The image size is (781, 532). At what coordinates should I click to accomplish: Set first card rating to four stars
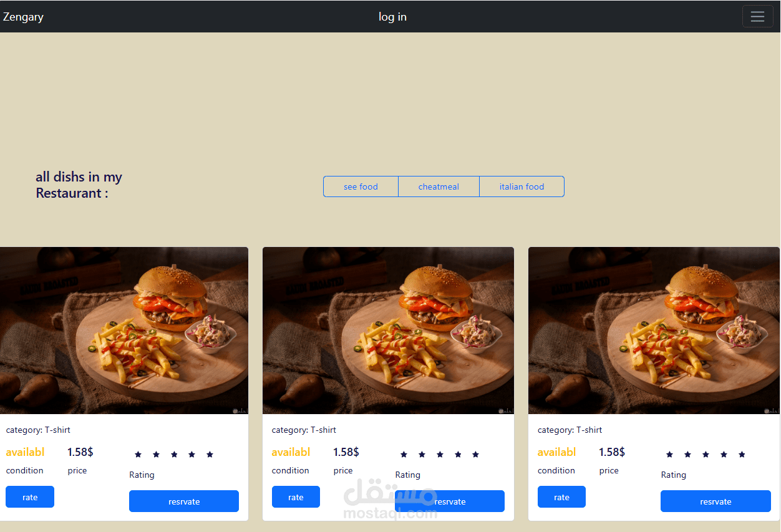coord(192,455)
